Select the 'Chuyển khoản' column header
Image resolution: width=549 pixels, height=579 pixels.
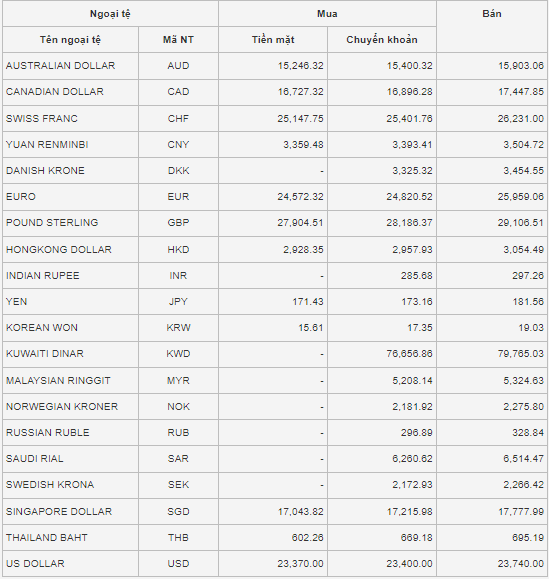(x=382, y=40)
